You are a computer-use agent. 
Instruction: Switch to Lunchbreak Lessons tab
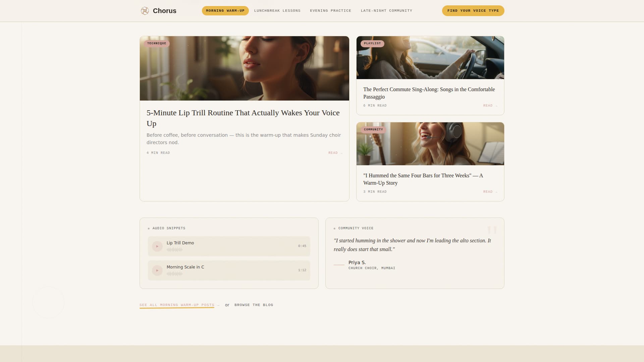click(277, 11)
